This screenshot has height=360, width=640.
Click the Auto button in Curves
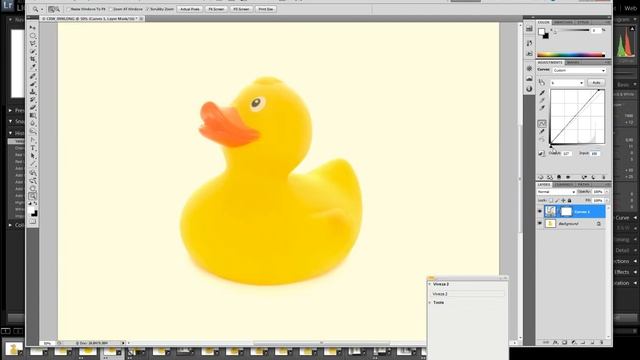596,83
